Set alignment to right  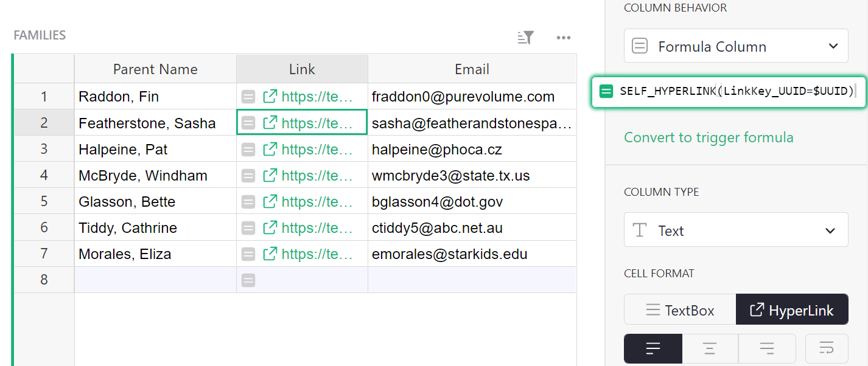766,348
